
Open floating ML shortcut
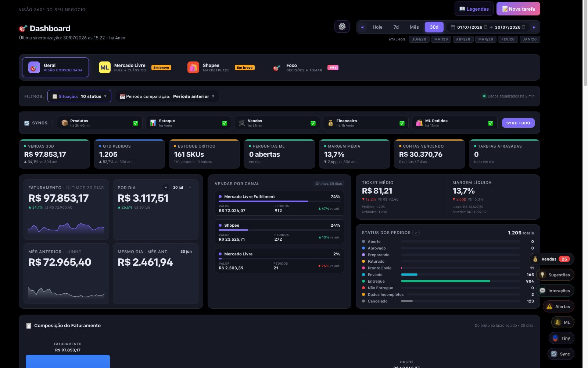[x=563, y=322]
